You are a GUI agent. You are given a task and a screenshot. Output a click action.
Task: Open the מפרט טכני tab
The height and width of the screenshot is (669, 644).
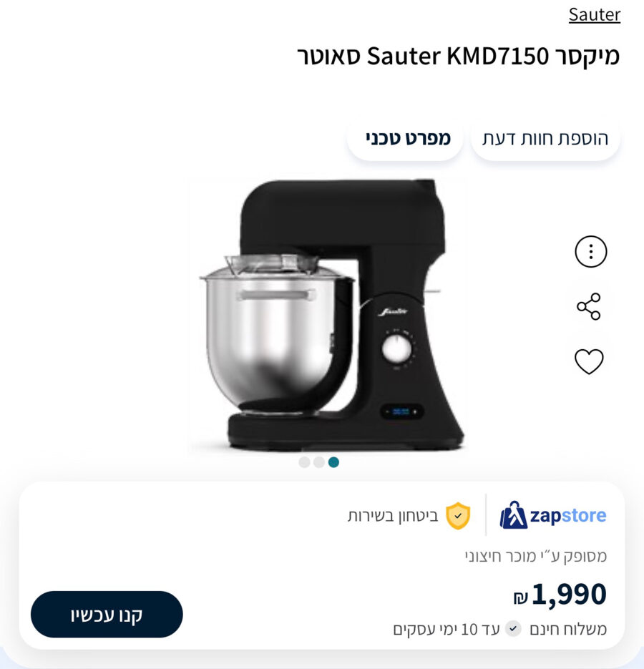click(406, 138)
